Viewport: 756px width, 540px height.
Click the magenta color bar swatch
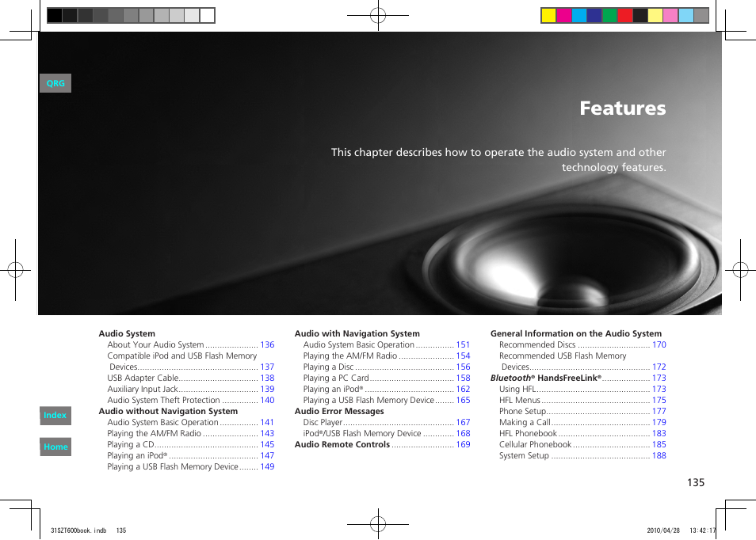[x=564, y=15]
